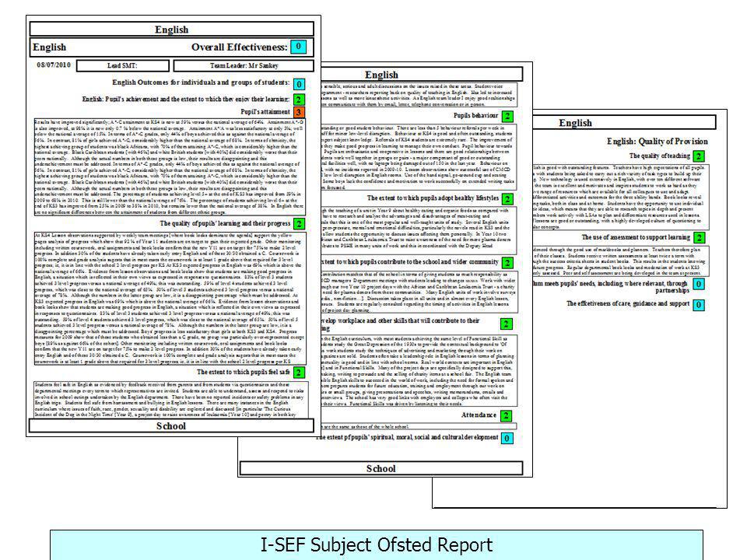Click the paragraph box under Pupils behaviour

point(419,157)
